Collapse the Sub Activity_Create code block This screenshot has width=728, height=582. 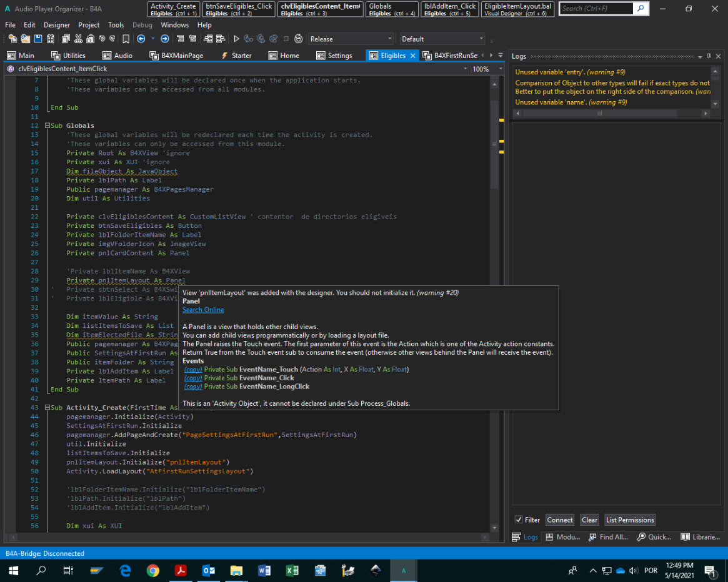[47, 408]
